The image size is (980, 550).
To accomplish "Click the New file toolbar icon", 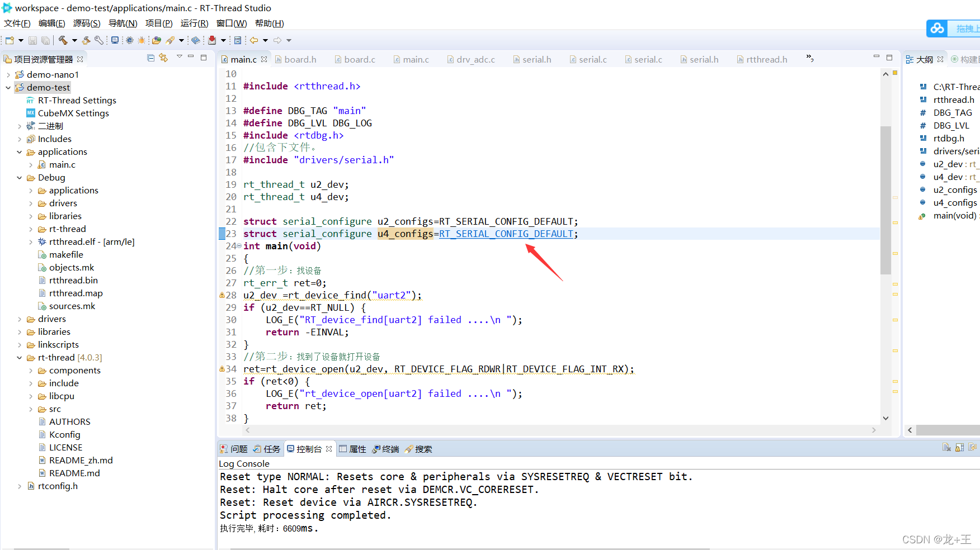I will tap(10, 40).
